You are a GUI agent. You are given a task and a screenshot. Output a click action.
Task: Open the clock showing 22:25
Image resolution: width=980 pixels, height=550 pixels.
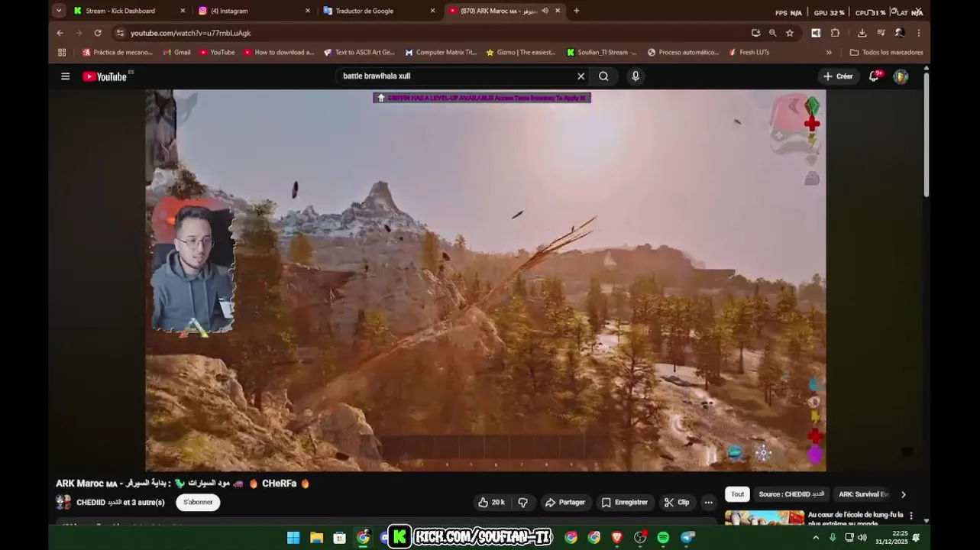pos(891,538)
